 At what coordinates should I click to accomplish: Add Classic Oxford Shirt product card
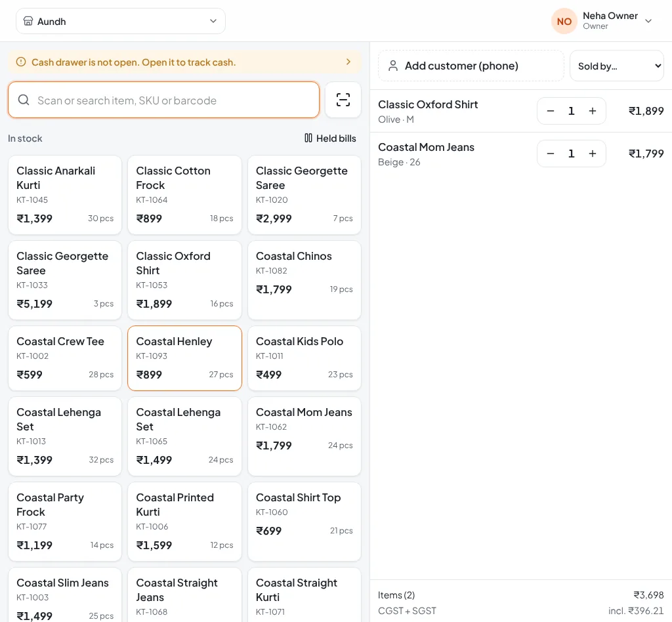[184, 280]
